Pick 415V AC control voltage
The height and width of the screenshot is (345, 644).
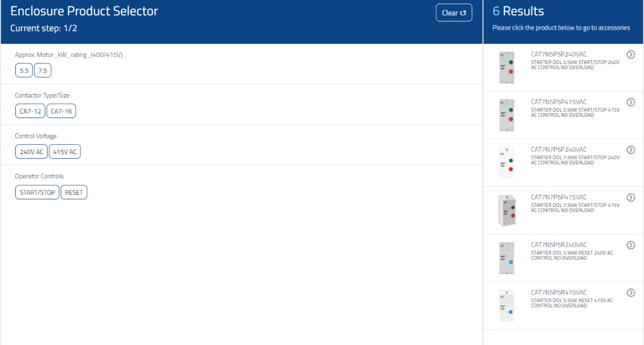tap(65, 152)
